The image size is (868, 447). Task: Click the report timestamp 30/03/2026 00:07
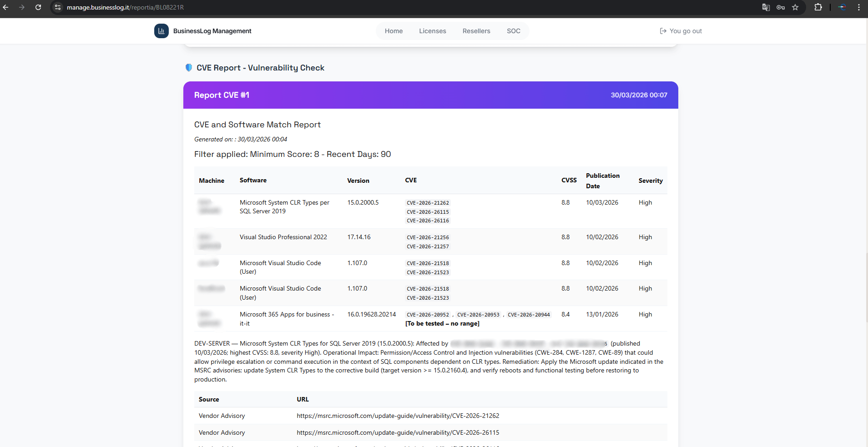[x=639, y=95]
